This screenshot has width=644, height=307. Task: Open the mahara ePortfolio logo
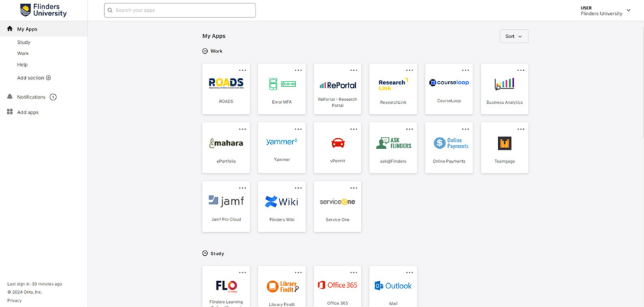(x=226, y=143)
